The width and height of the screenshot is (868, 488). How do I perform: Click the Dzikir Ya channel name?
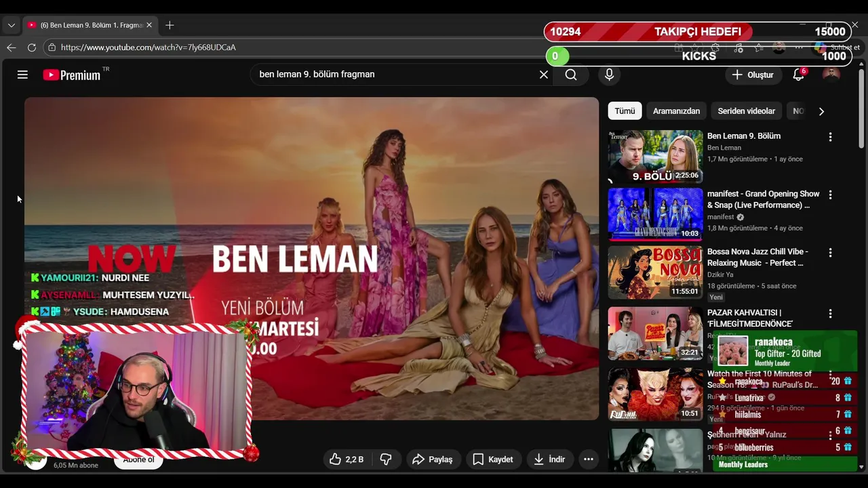pos(720,274)
